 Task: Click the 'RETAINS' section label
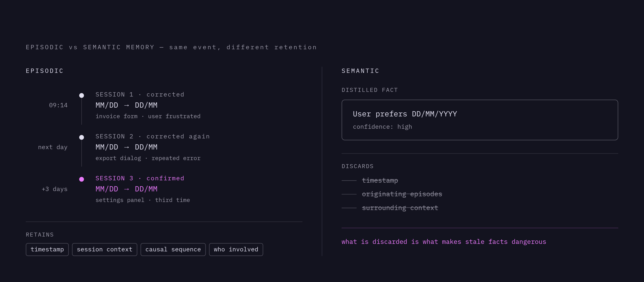pyautogui.click(x=40, y=235)
